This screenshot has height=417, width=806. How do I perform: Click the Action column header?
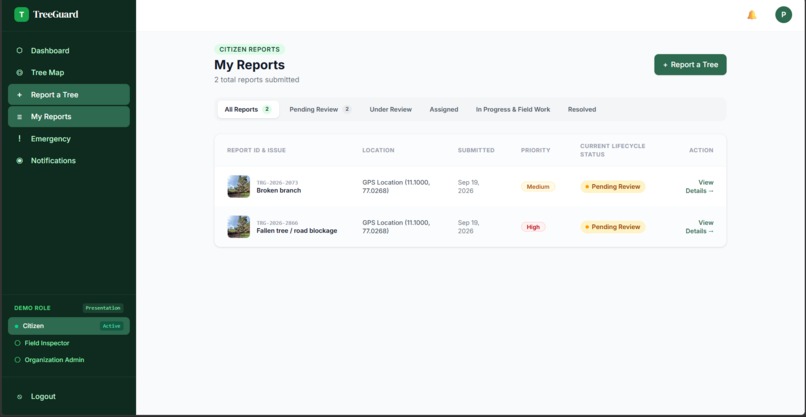(701, 151)
